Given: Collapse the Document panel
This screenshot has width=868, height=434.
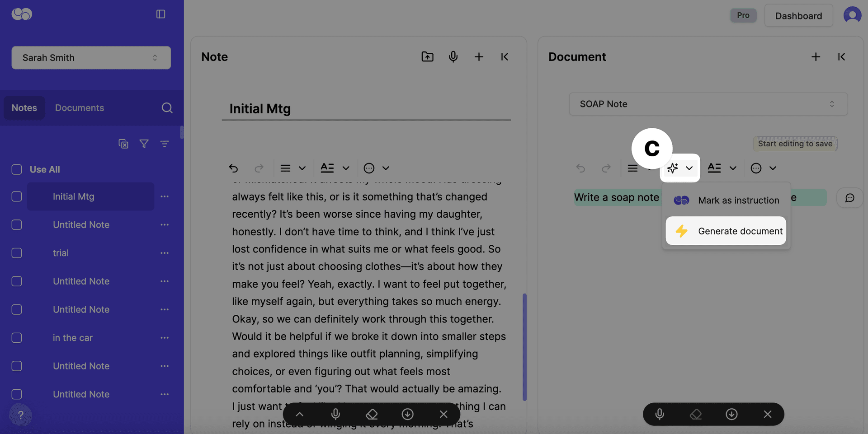Looking at the screenshot, I should tap(841, 56).
